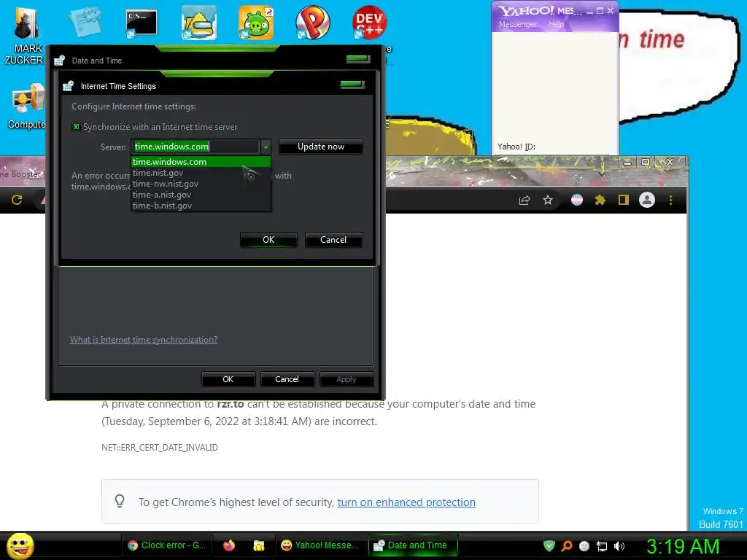Toggle the Chrome side panel icon
Image resolution: width=747 pixels, height=560 pixels.
pyautogui.click(x=624, y=200)
